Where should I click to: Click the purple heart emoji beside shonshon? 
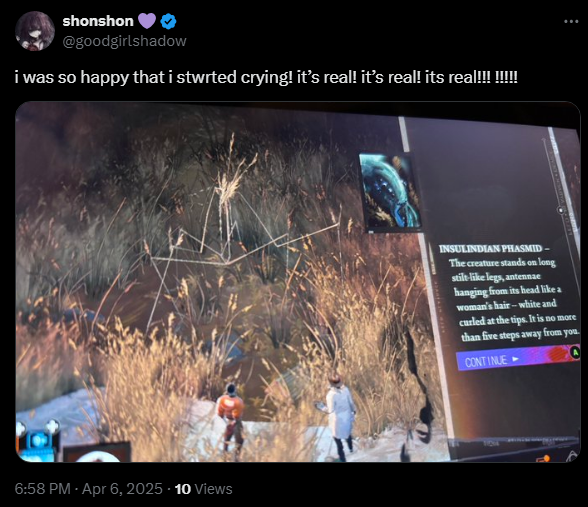tap(147, 21)
